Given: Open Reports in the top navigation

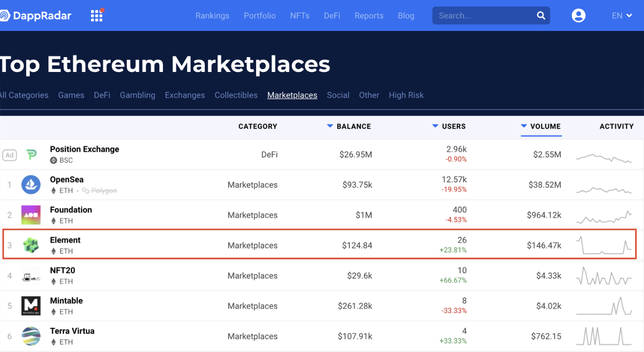Looking at the screenshot, I should (x=369, y=16).
